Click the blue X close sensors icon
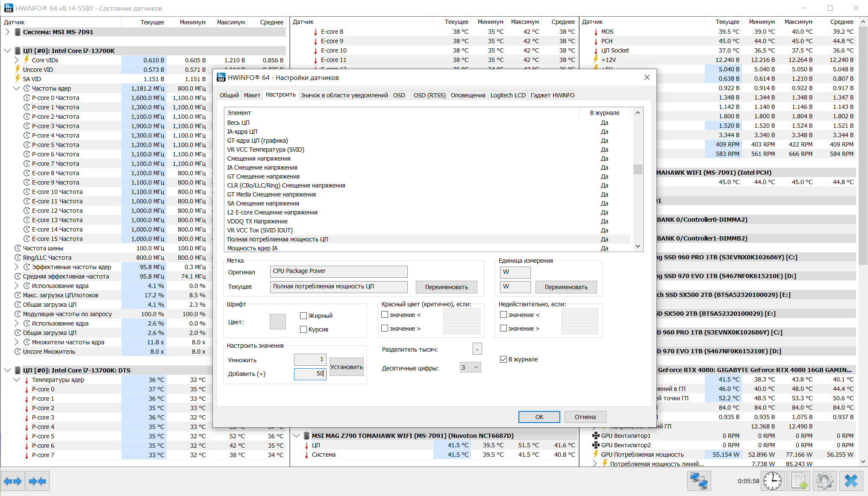The image size is (868, 496). (x=851, y=481)
